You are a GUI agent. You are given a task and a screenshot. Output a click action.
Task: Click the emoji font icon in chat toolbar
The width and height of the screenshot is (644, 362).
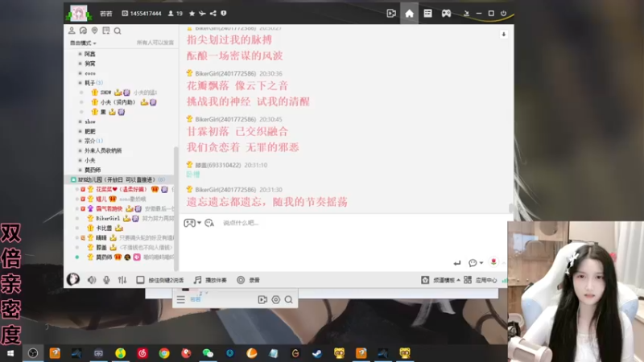pos(209,223)
